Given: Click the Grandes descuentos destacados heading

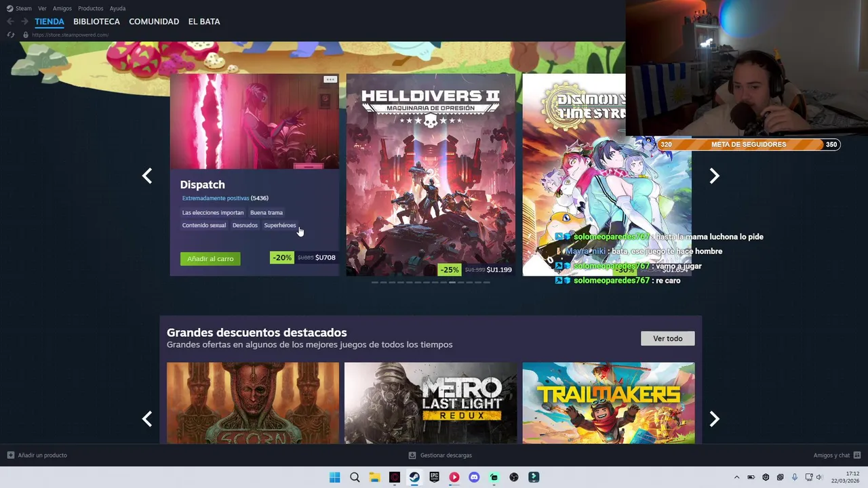Looking at the screenshot, I should click(257, 332).
